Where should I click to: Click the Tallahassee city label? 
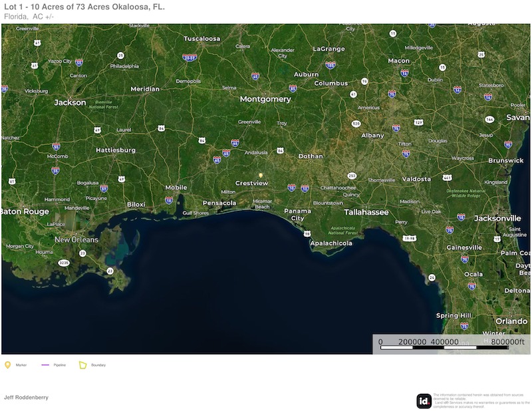pyautogui.click(x=366, y=212)
